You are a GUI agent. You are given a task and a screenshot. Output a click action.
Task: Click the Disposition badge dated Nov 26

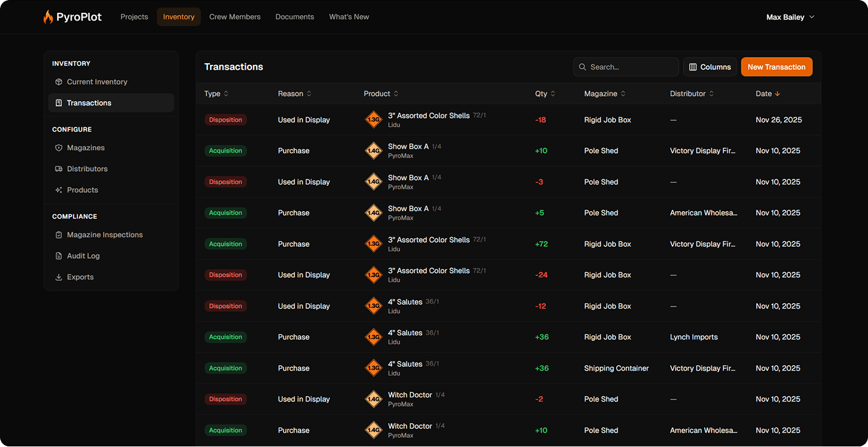click(226, 120)
